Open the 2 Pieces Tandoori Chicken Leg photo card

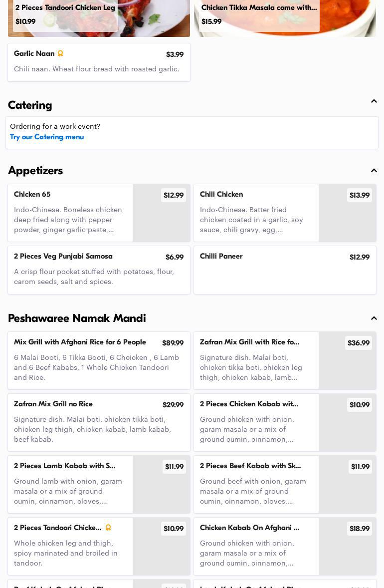coord(99,18)
